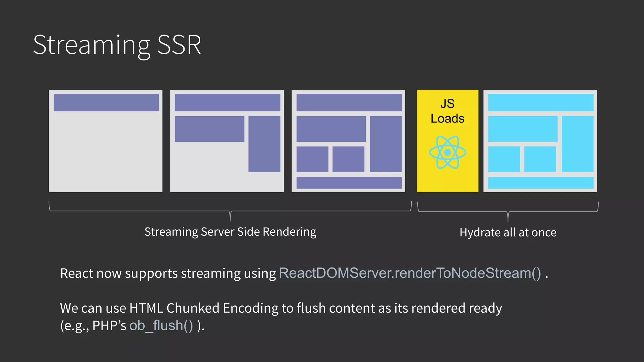Click the ob_flush() code text
Image resolution: width=644 pixels, height=362 pixels.
[161, 326]
